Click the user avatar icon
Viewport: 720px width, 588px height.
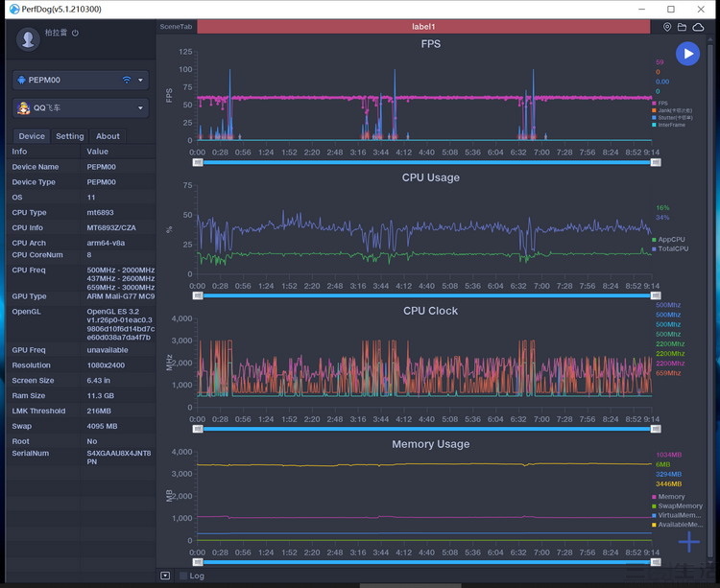(28, 39)
